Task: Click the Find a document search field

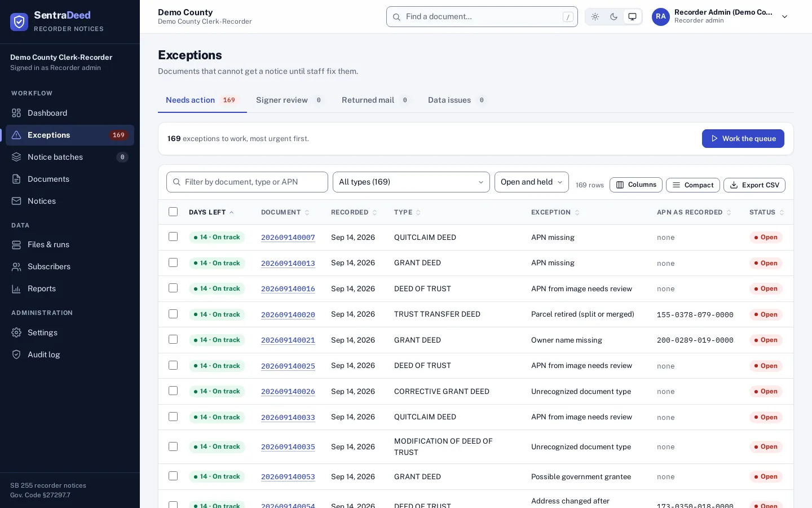Action: (x=482, y=17)
